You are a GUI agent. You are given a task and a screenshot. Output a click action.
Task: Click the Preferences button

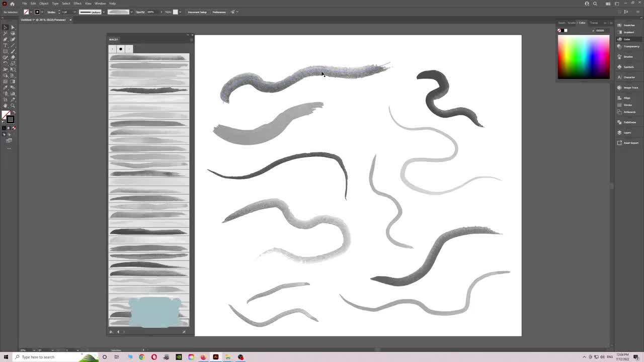[x=219, y=12]
